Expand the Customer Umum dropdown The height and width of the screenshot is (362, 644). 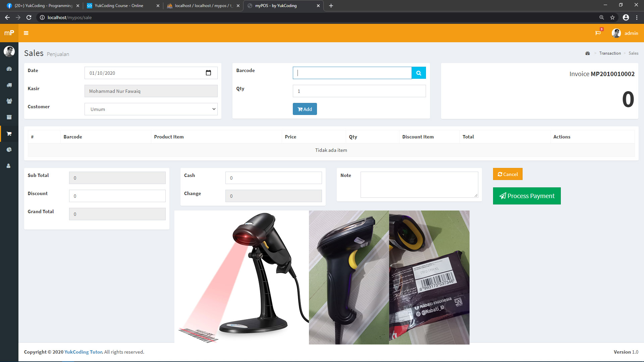click(x=151, y=109)
